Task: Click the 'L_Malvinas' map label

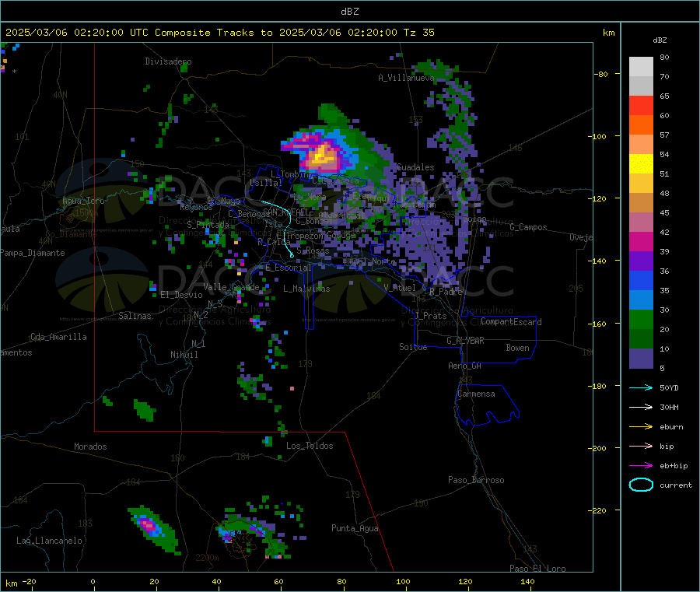Action: [x=306, y=289]
